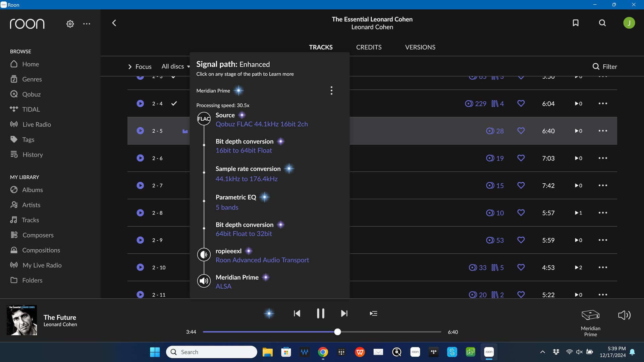Screen dimensions: 644x362
Task: Open the play queue icon
Action: click(x=373, y=313)
